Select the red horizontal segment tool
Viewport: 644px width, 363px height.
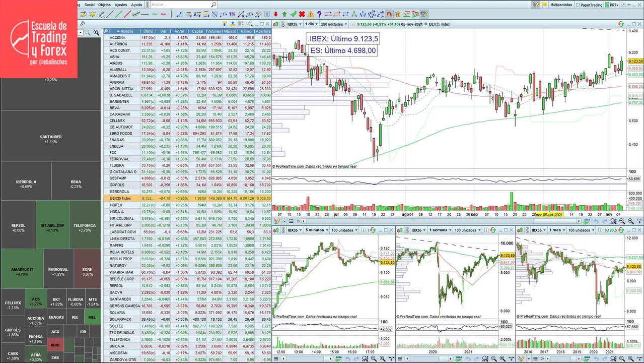[163, 15]
